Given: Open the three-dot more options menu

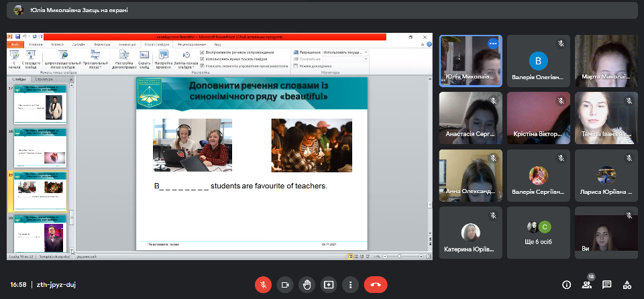Looking at the screenshot, I should click(x=350, y=285).
